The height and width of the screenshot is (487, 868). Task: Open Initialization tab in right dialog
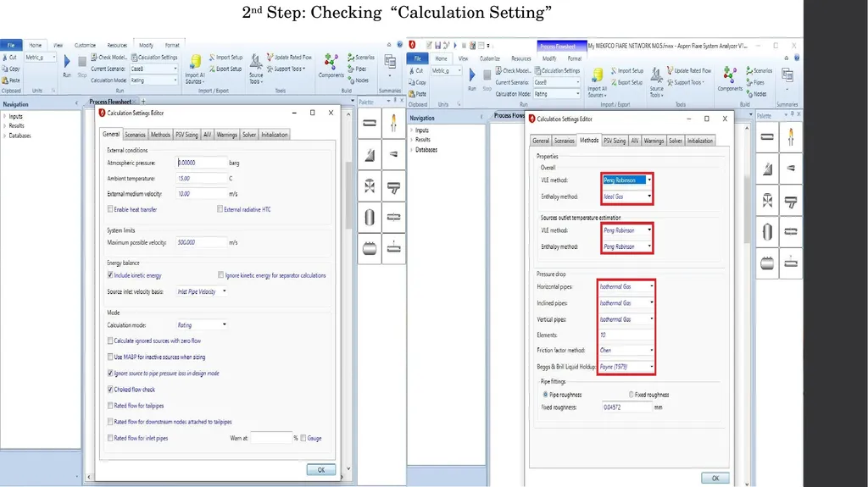[699, 141]
